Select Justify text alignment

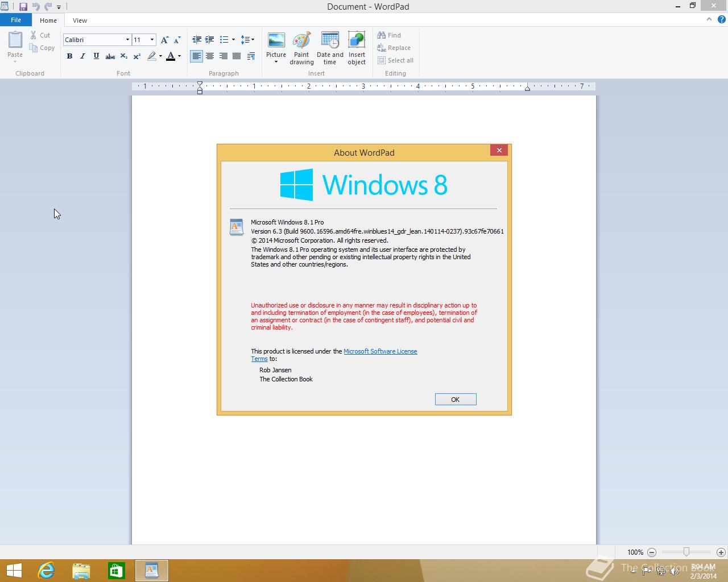pyautogui.click(x=237, y=56)
